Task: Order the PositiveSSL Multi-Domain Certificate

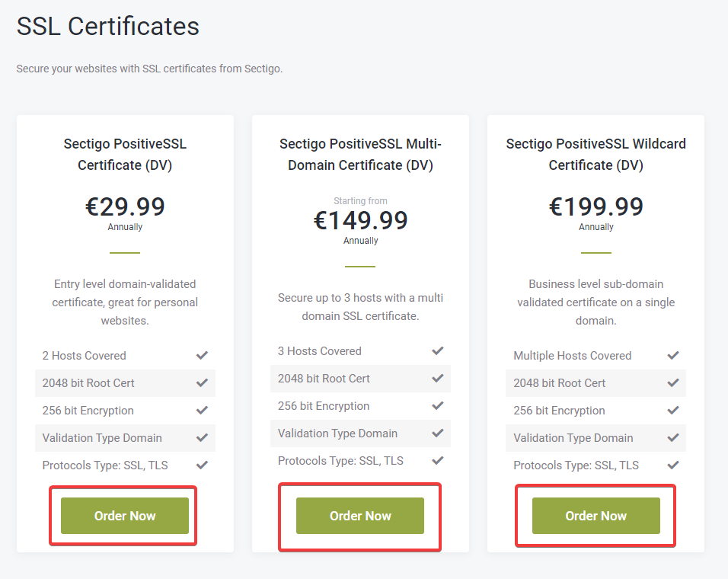Action: point(360,516)
